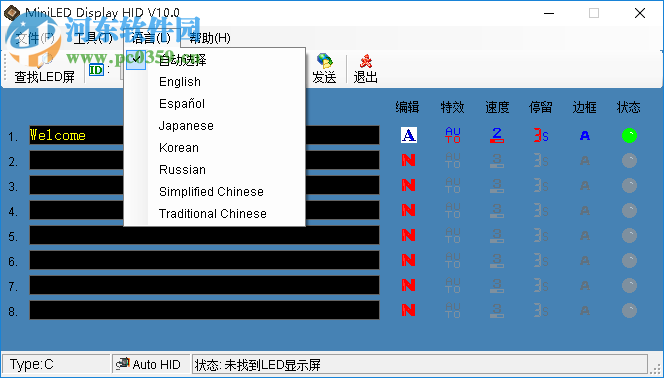Toggle the grey status light for row 7
Image resolution: width=664 pixels, height=378 pixels.
629,285
